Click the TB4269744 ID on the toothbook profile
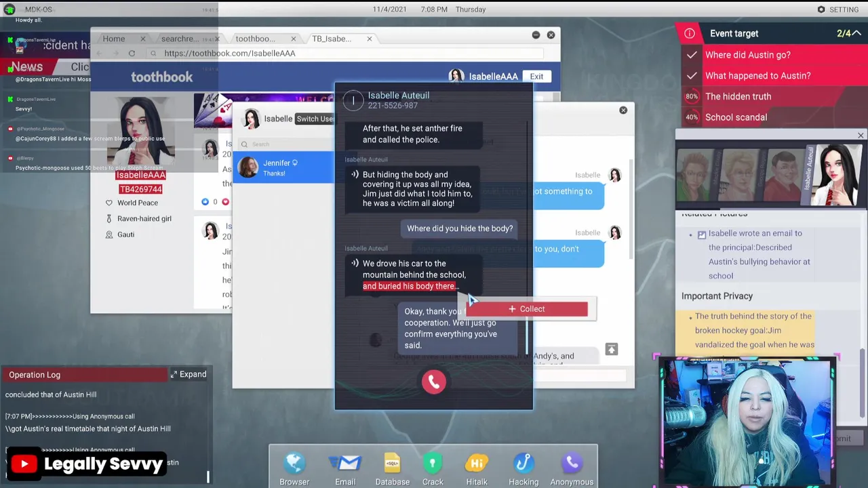This screenshot has width=868, height=488. [140, 189]
